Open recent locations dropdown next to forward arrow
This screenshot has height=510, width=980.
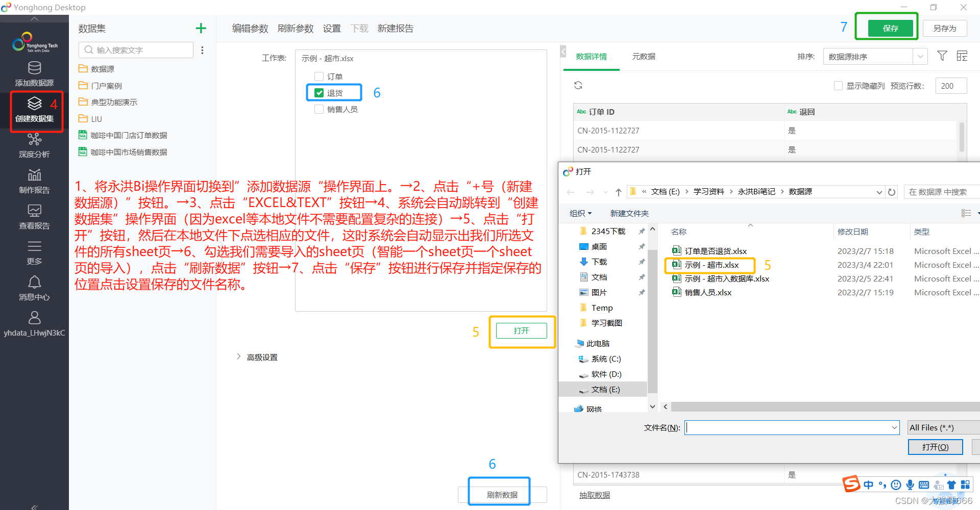pos(605,192)
